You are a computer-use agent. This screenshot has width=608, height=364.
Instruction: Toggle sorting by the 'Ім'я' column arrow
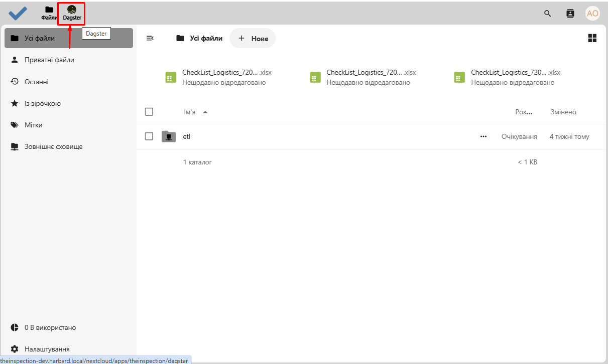coord(205,112)
